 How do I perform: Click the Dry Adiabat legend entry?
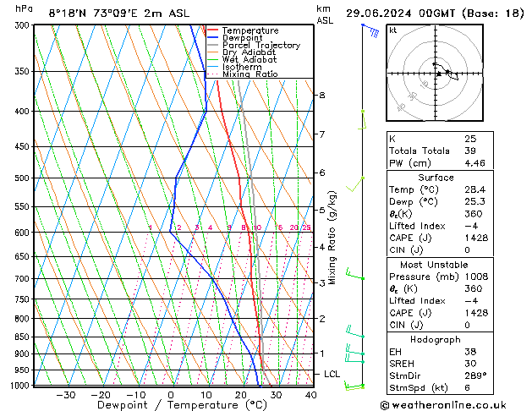[x=241, y=52]
